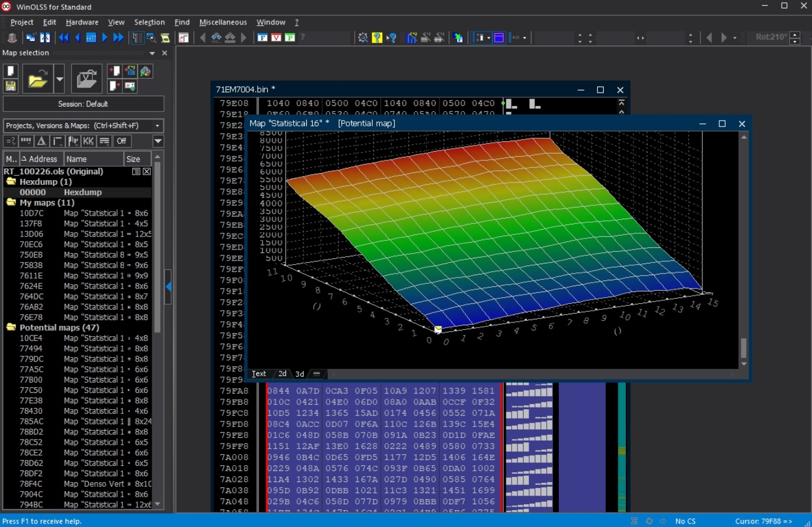Viewport: 812px width, 527px height.
Task: Open the Hardware menu
Action: (x=82, y=22)
